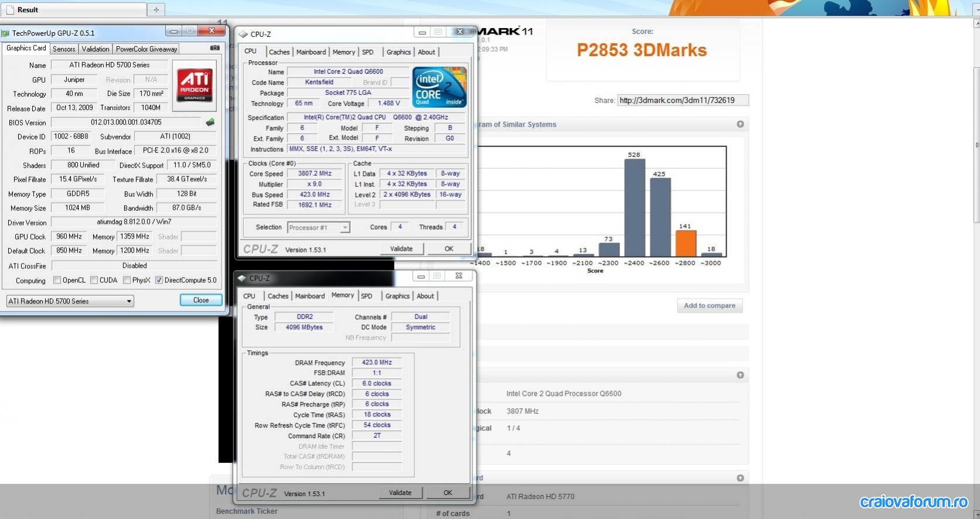Image resolution: width=980 pixels, height=519 pixels.
Task: Click the Bus Interface PCI-E 2.0 value
Action: pos(175,151)
